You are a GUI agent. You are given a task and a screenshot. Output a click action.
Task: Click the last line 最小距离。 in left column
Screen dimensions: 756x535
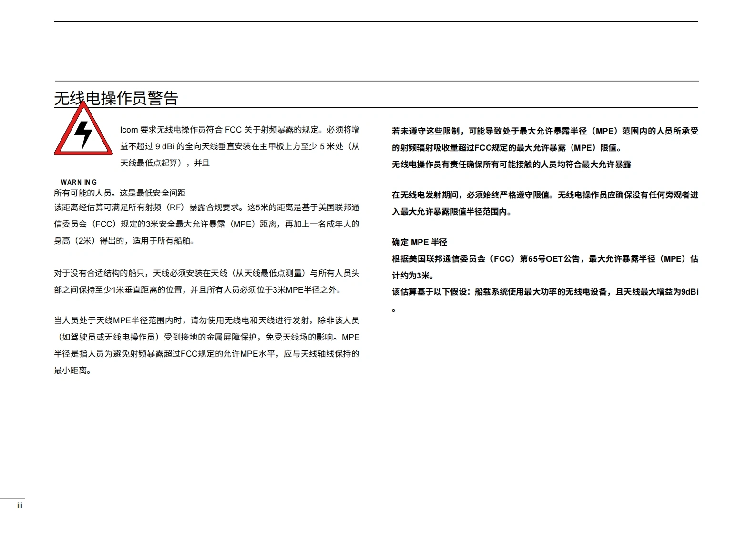(x=73, y=370)
